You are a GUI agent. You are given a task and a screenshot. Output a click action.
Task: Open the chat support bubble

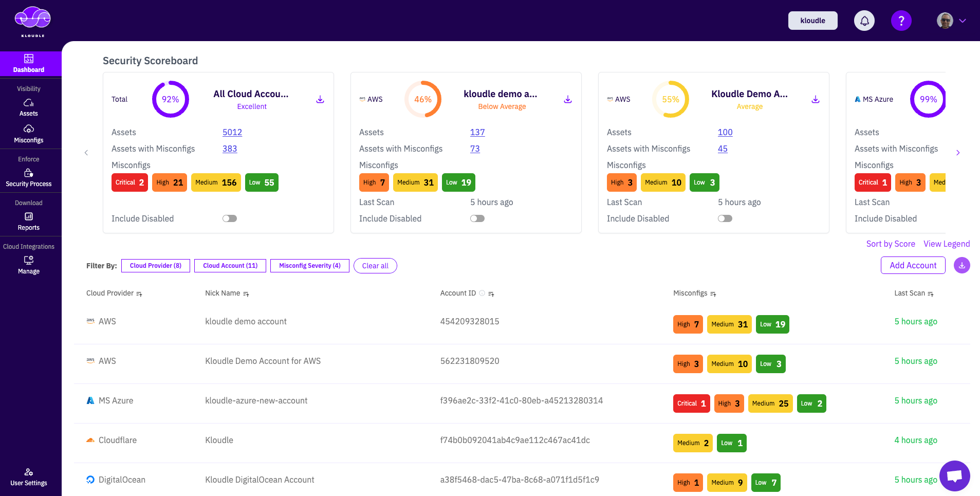click(955, 476)
